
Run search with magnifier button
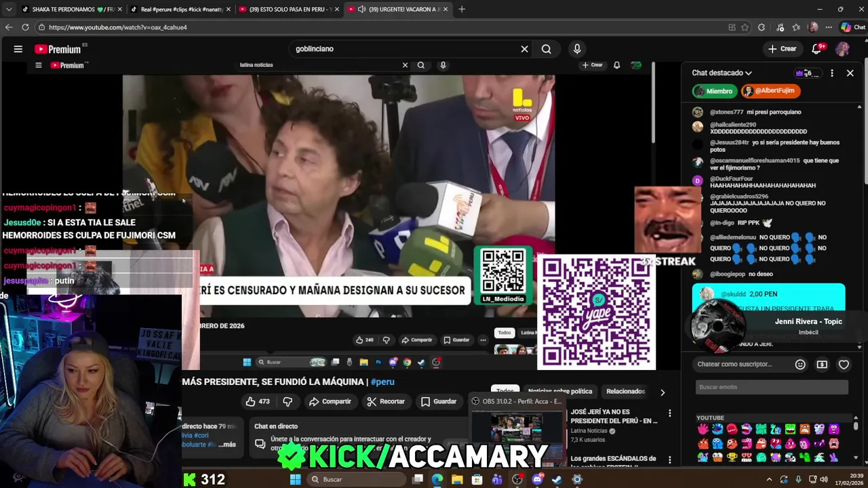[547, 49]
